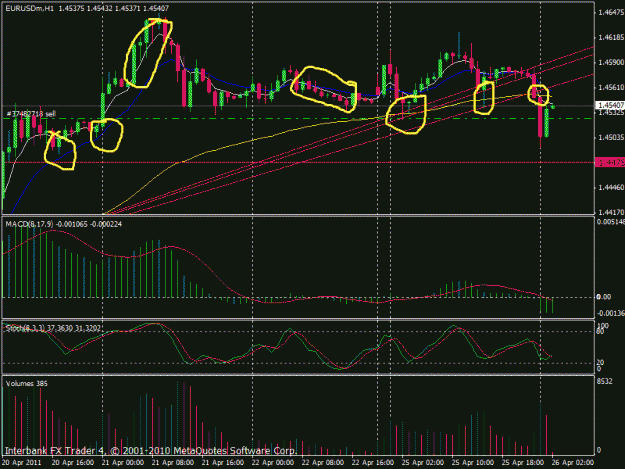The height and width of the screenshot is (469, 625).
Task: Click the 1.46185 price scale label
Action: click(611, 37)
